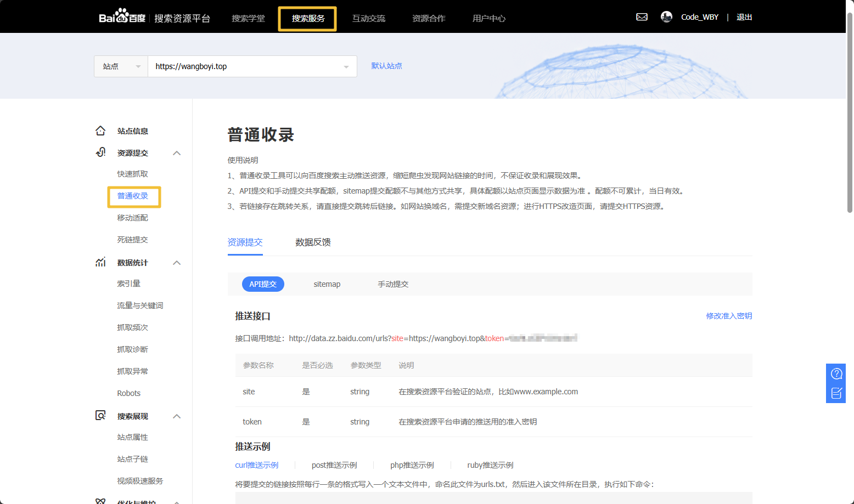Open the 用户中心 top menu
Screen dimensions: 854x504
coord(488,19)
